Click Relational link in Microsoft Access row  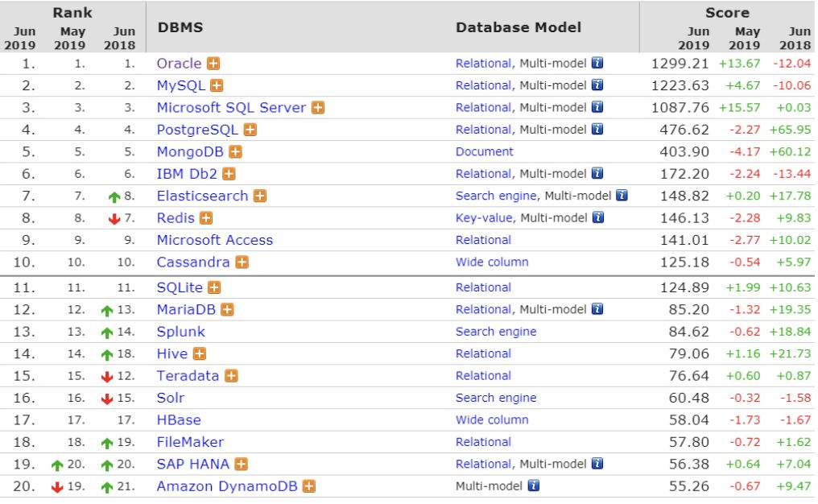(x=484, y=240)
